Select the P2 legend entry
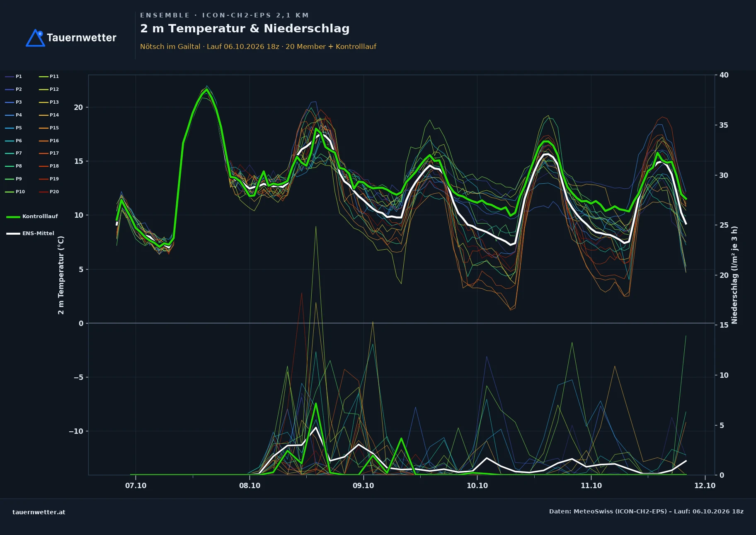Image resolution: width=756 pixels, height=535 pixels. tap(13, 89)
